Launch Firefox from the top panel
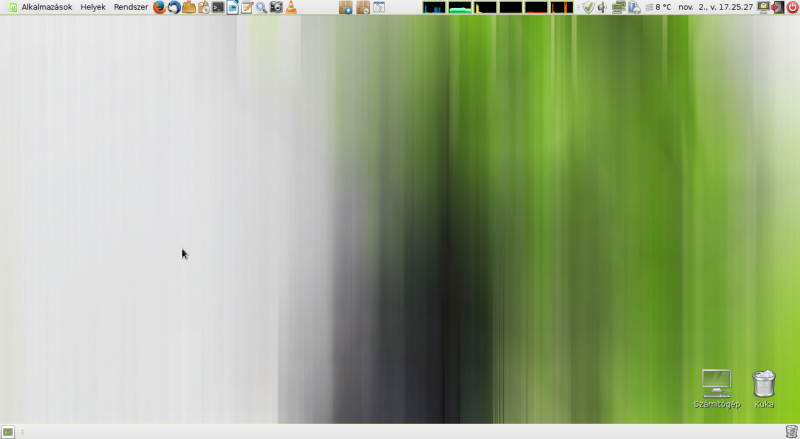This screenshot has height=439, width=800. (159, 7)
